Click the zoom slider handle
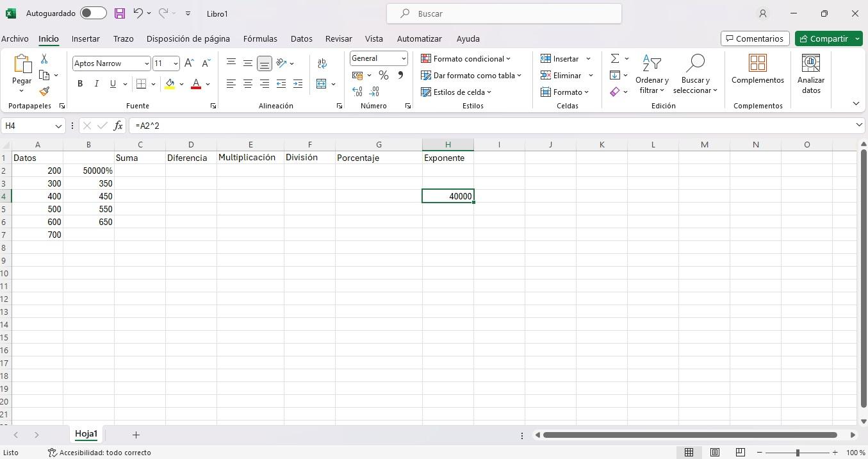This screenshot has height=459, width=868. click(x=798, y=453)
